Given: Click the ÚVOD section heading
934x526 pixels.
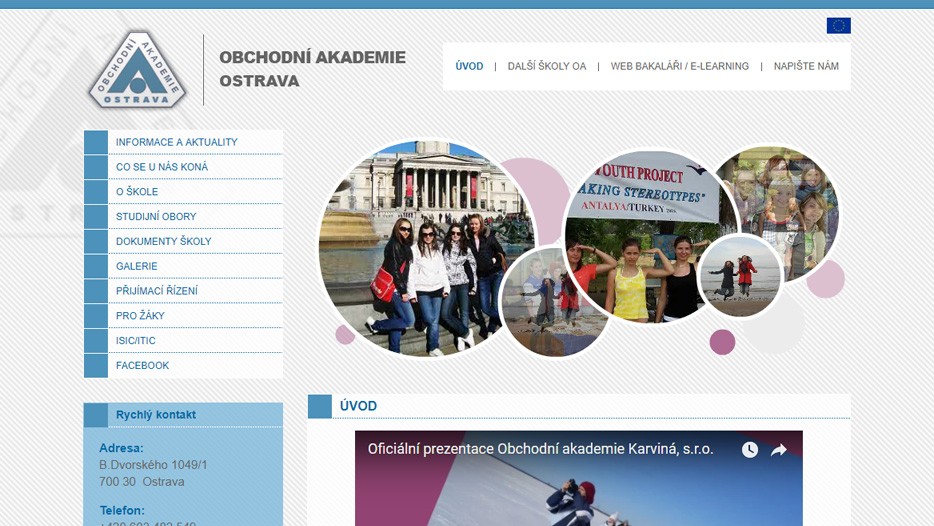Looking at the screenshot, I should coord(358,406).
